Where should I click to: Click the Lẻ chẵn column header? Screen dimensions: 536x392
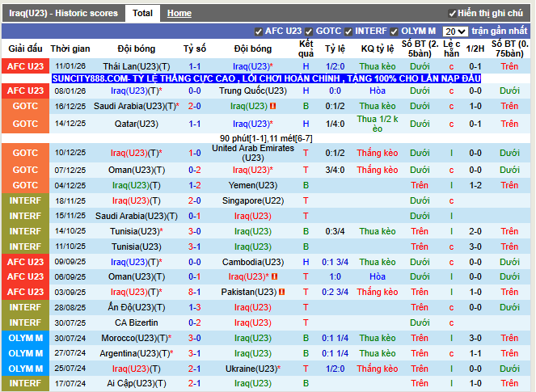[452, 48]
